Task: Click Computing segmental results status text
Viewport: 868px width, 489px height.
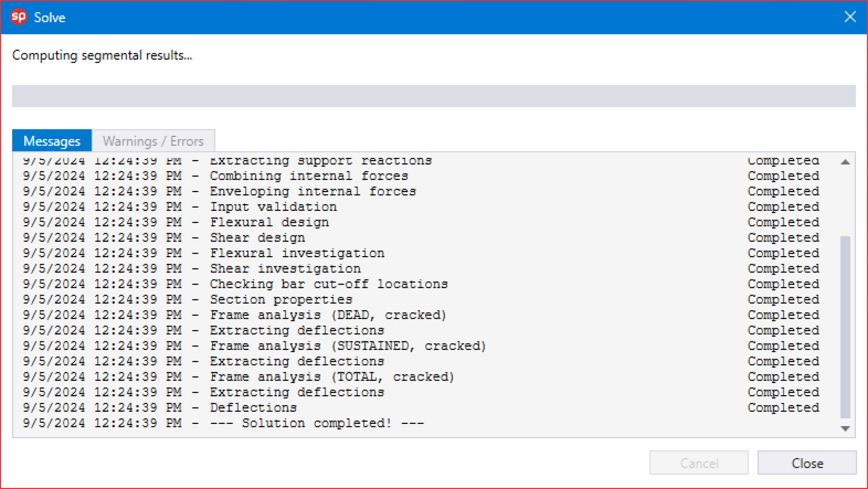Action: point(102,55)
